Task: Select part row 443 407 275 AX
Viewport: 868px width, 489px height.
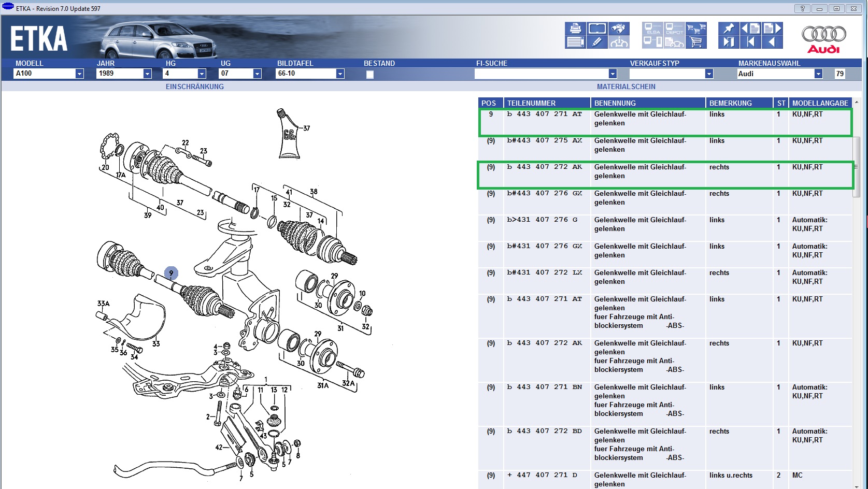Action: pos(544,141)
